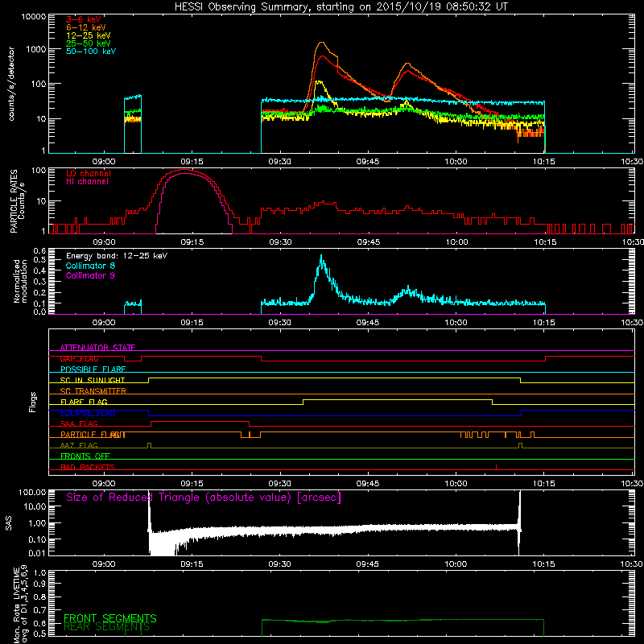Select the 6-12 keV legend label
Image resolution: width=644 pixels, height=644 pixels.
[x=85, y=27]
